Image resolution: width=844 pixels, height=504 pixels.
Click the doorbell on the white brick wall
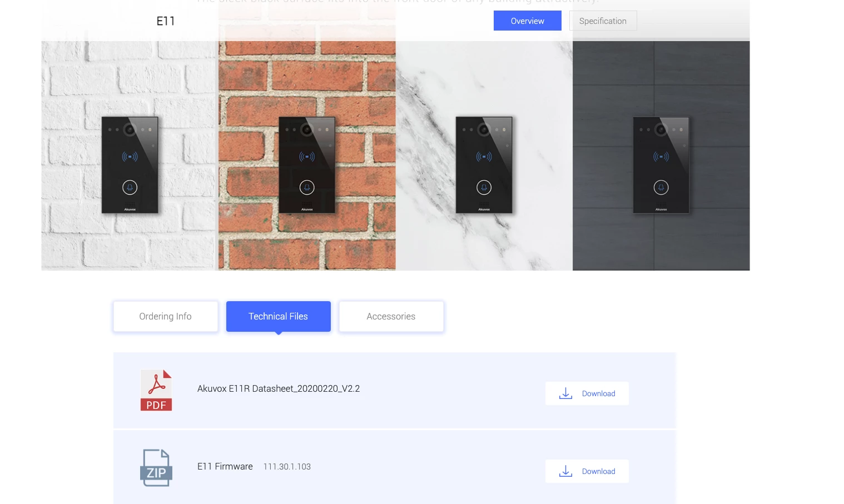click(x=130, y=165)
